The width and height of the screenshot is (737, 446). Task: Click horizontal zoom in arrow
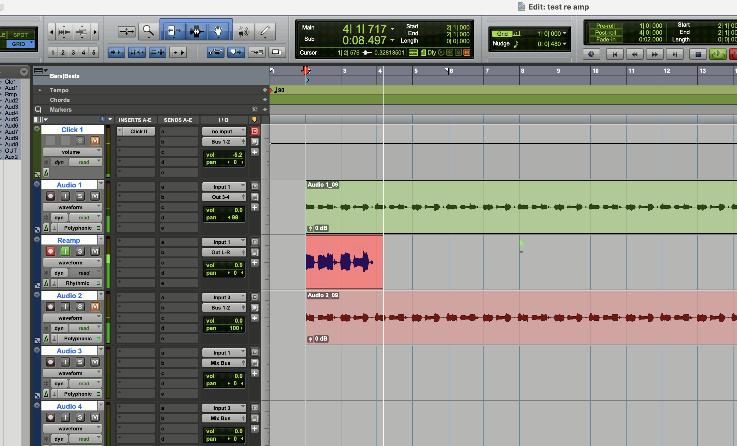pyautogui.click(x=95, y=32)
